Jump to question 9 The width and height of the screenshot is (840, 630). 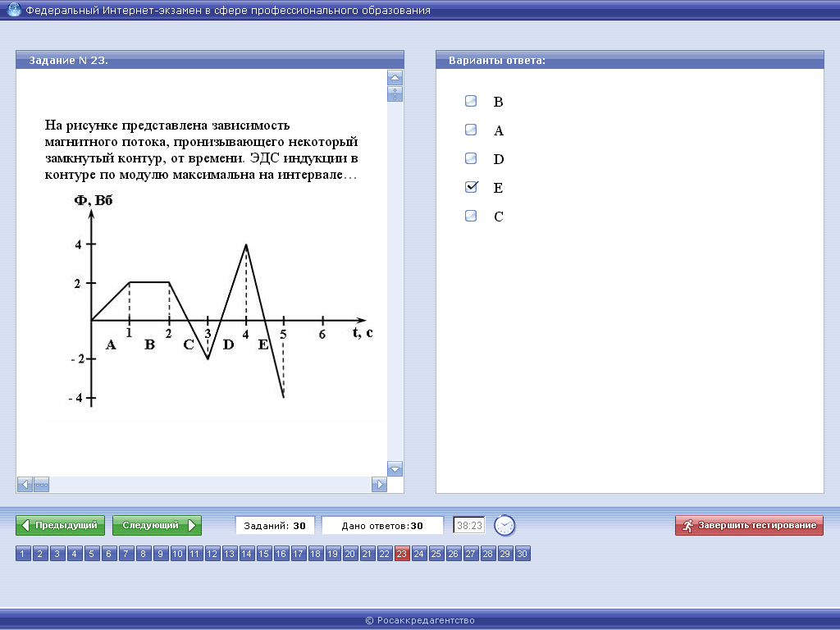[x=160, y=554]
